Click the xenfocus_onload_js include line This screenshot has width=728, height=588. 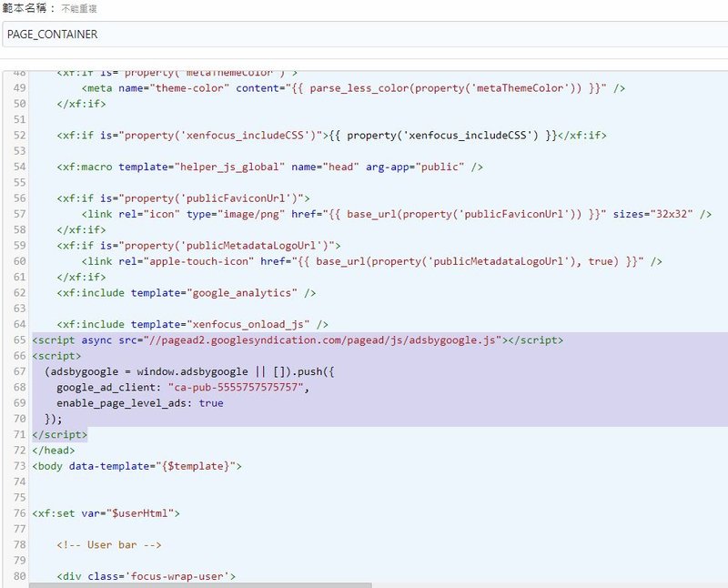[x=192, y=324]
